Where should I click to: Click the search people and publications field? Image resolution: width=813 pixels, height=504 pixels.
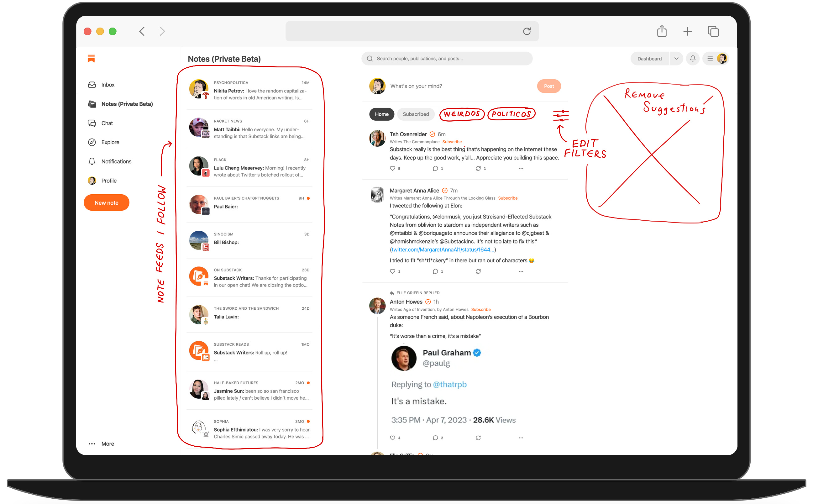click(x=447, y=59)
